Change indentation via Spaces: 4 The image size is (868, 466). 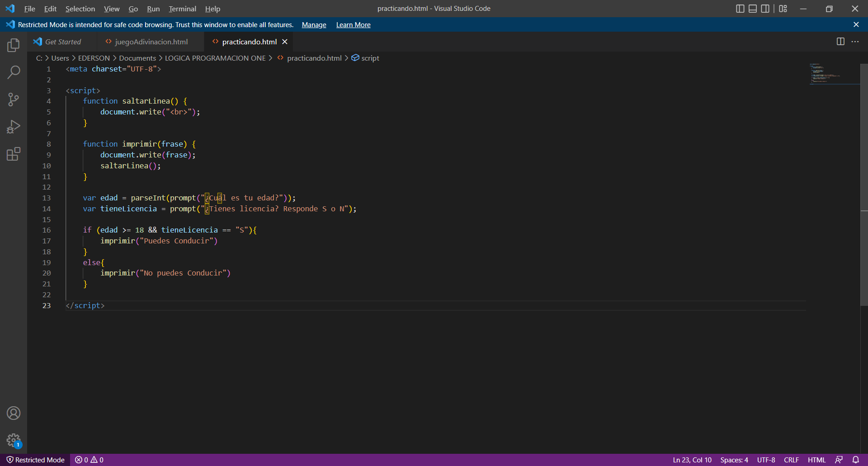point(734,460)
